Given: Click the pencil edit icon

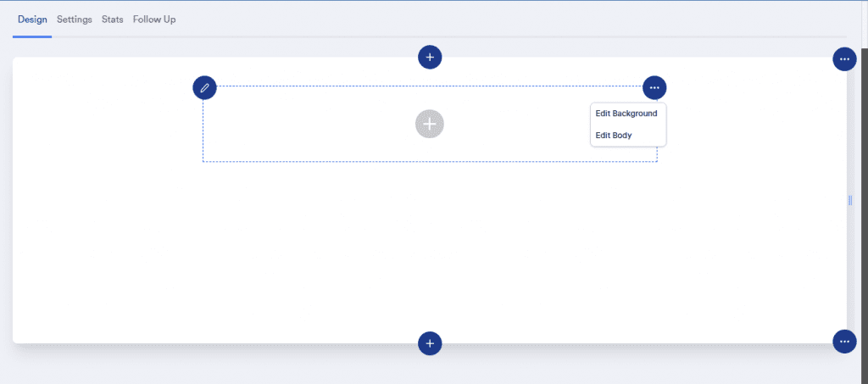Looking at the screenshot, I should point(204,87).
